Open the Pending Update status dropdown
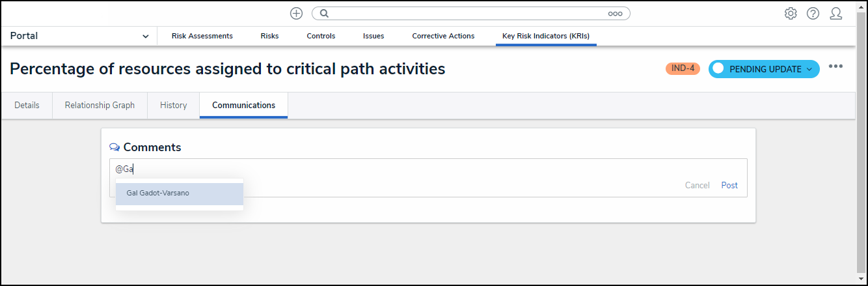The image size is (868, 286). point(763,69)
